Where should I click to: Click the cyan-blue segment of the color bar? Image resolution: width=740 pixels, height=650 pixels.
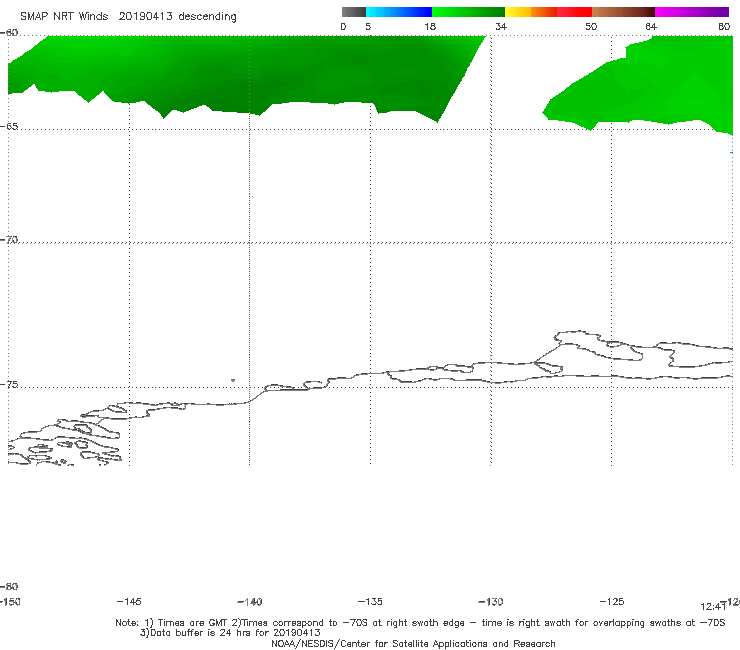(399, 12)
